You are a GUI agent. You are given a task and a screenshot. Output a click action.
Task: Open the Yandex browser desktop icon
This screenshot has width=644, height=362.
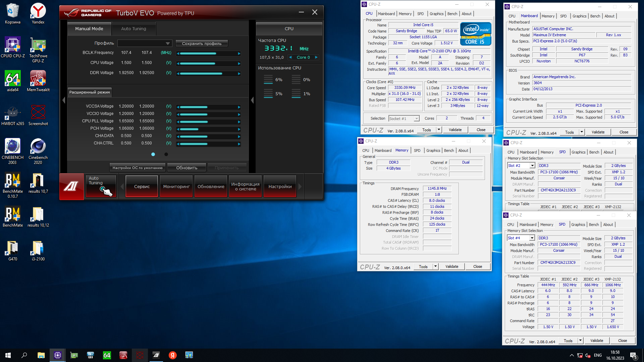coord(38,13)
